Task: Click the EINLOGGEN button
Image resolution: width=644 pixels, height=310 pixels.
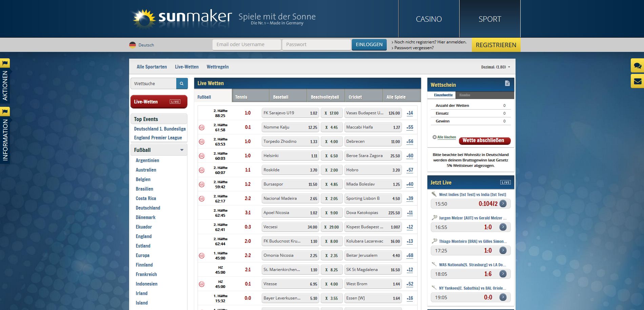Action: [x=369, y=44]
